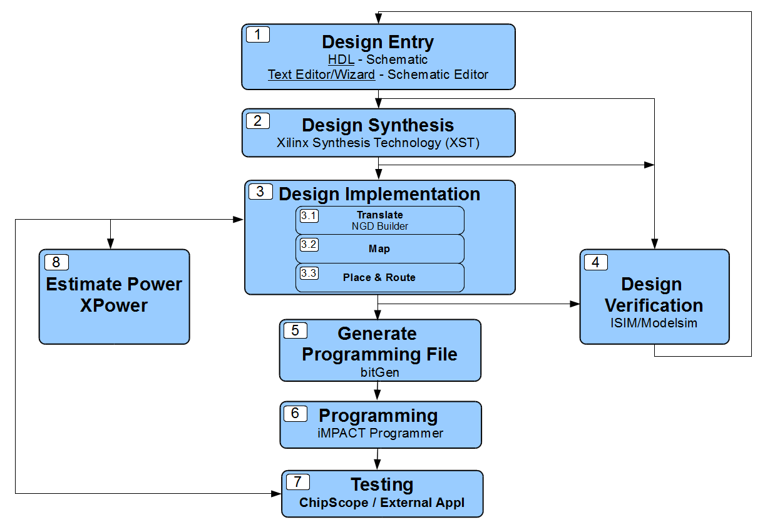The height and width of the screenshot is (532, 770).
Task: Click the number 6 badge beside Programming
Action: [x=295, y=413]
